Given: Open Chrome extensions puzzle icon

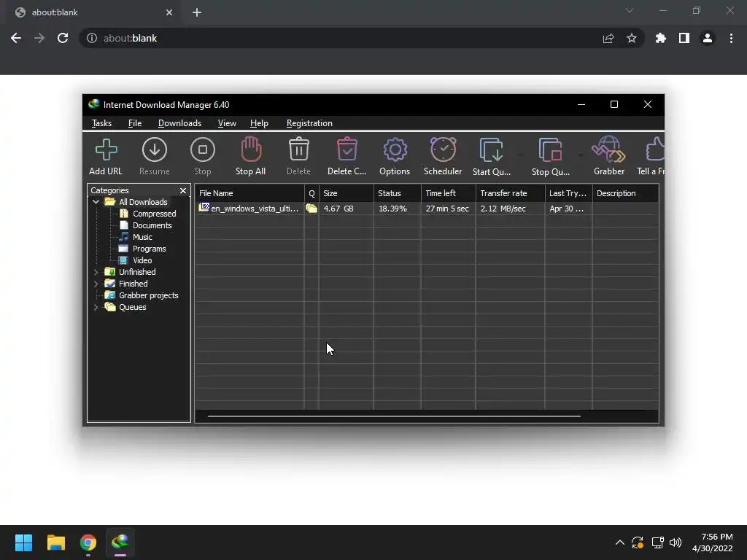Looking at the screenshot, I should [x=661, y=38].
